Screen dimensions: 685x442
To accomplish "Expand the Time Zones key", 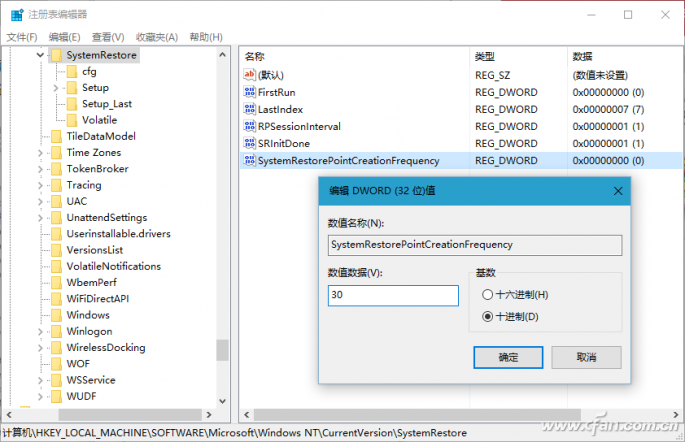I will (40, 153).
